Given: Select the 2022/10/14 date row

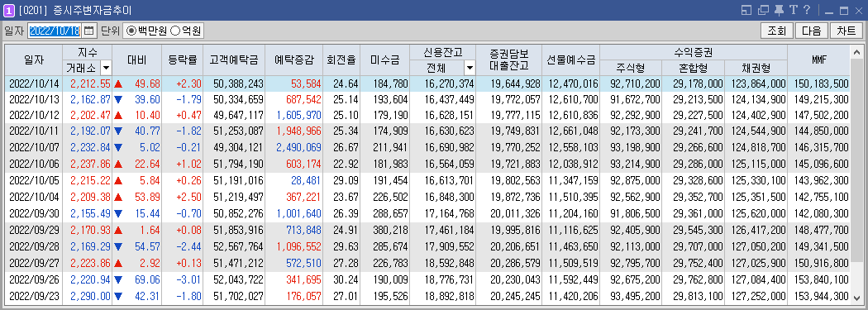Looking at the screenshot, I should [428, 83].
